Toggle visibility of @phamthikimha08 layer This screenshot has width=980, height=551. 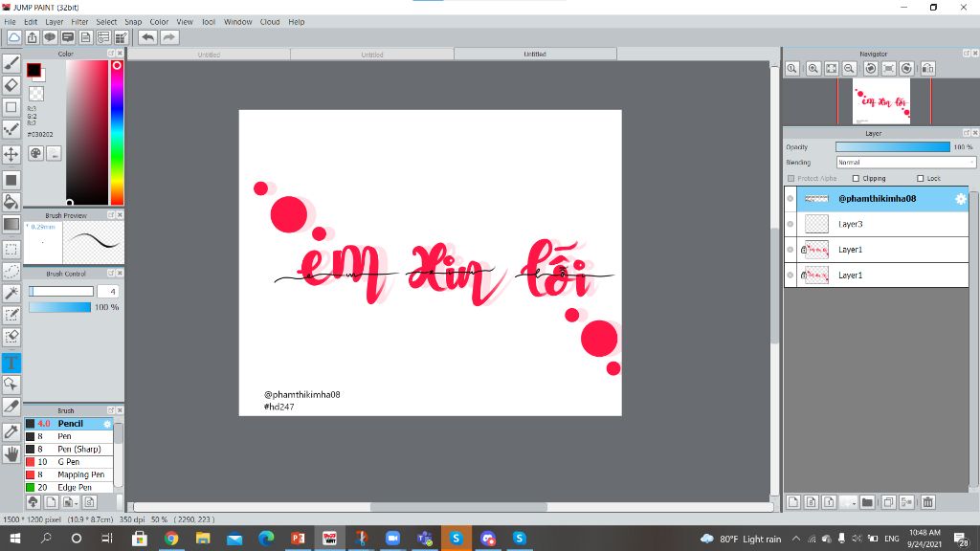tap(790, 199)
